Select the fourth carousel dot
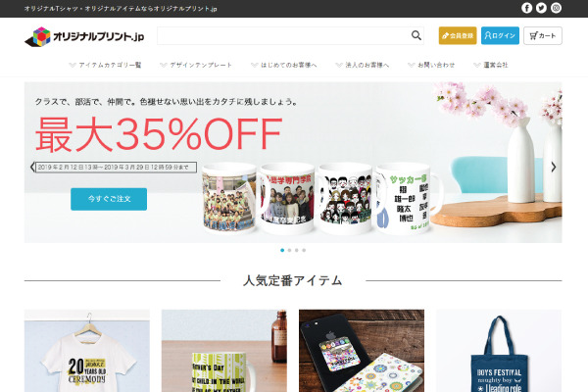 (x=304, y=250)
